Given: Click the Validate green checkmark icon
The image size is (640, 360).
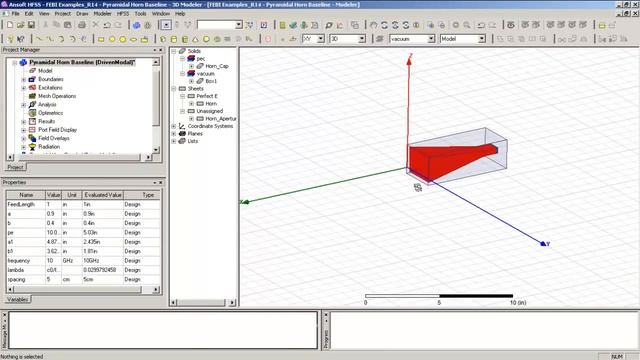Looking at the screenshot, I should (x=293, y=25).
